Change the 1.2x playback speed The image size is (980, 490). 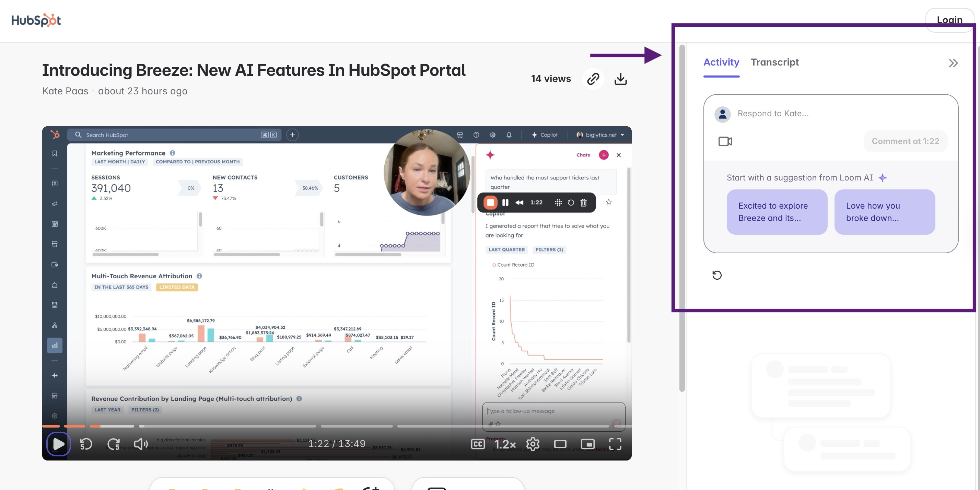pos(505,444)
